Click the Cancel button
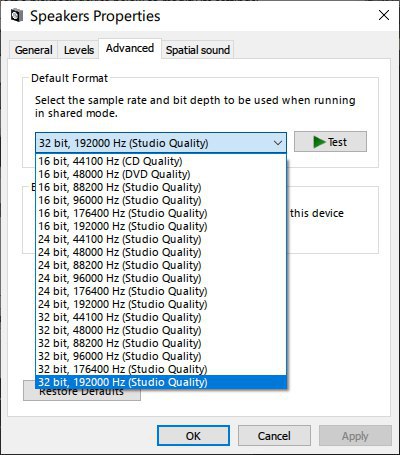 pos(274,436)
